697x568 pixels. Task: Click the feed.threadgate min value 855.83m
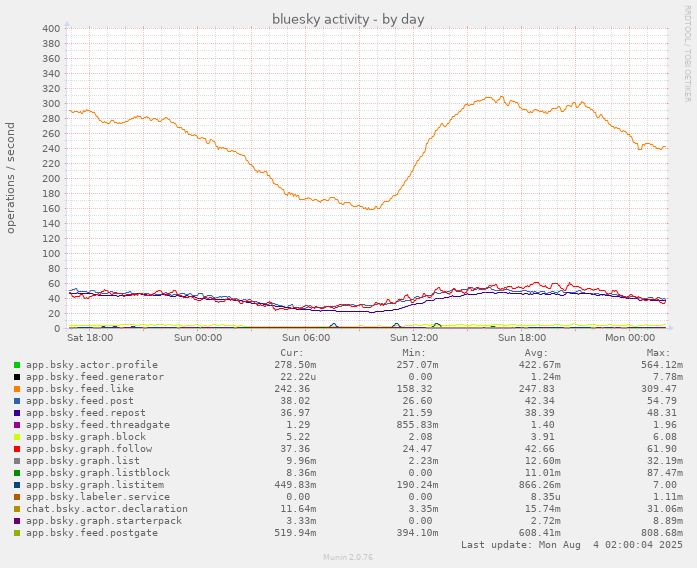(417, 425)
